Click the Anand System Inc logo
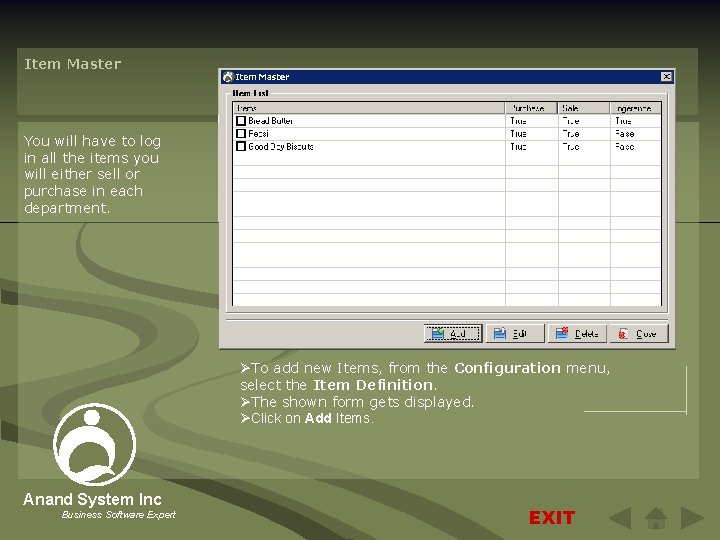Screen dimensions: 720x540 (x=95, y=444)
